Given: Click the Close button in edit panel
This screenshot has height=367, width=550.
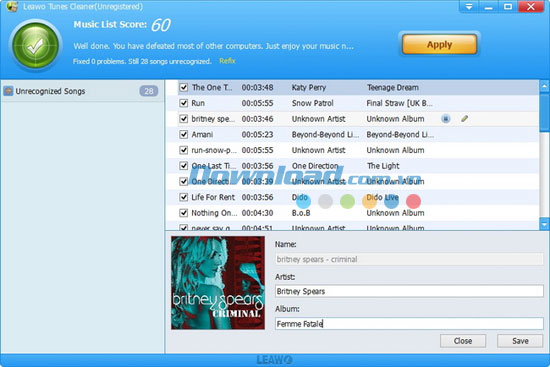Looking at the screenshot, I should point(463,341).
